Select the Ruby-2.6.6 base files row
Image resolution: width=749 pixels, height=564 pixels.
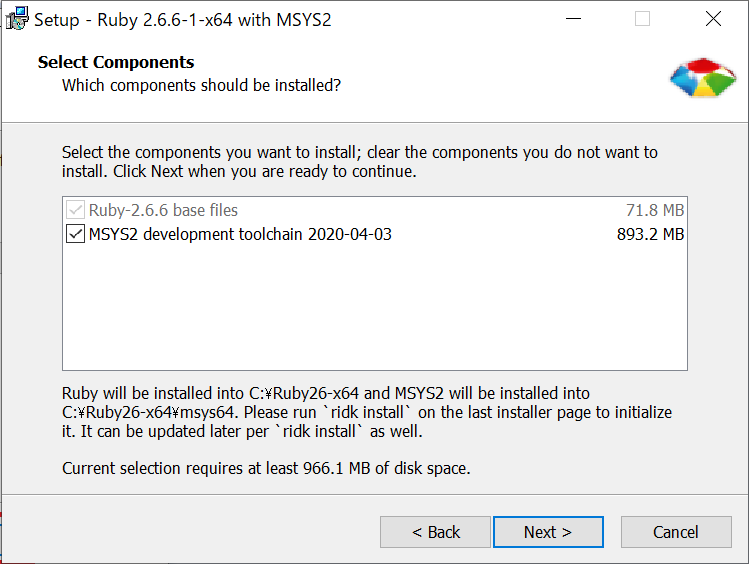click(x=375, y=210)
